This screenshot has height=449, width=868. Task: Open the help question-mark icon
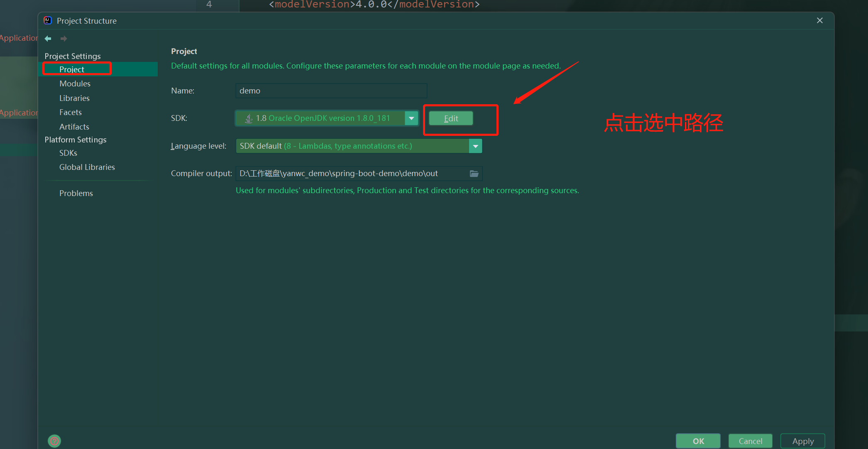(x=54, y=441)
